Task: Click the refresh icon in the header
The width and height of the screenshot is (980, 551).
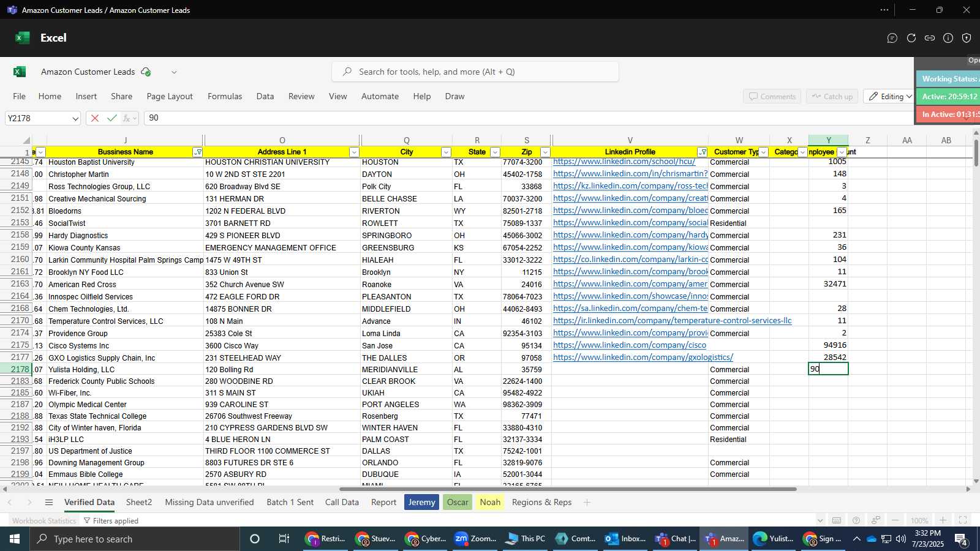Action: 911,38
